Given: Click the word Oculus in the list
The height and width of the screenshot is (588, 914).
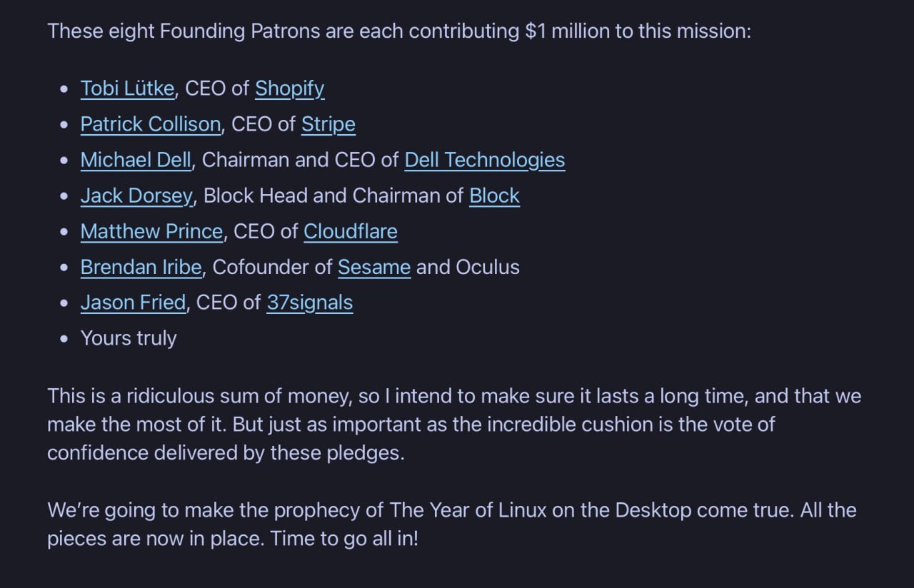Looking at the screenshot, I should tap(488, 267).
